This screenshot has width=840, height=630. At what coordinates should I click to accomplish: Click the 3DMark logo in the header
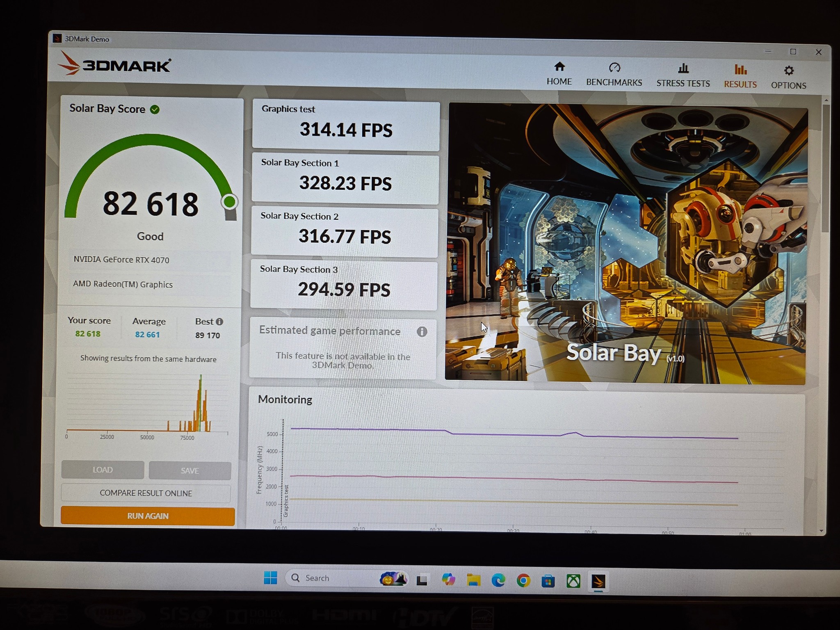point(115,64)
